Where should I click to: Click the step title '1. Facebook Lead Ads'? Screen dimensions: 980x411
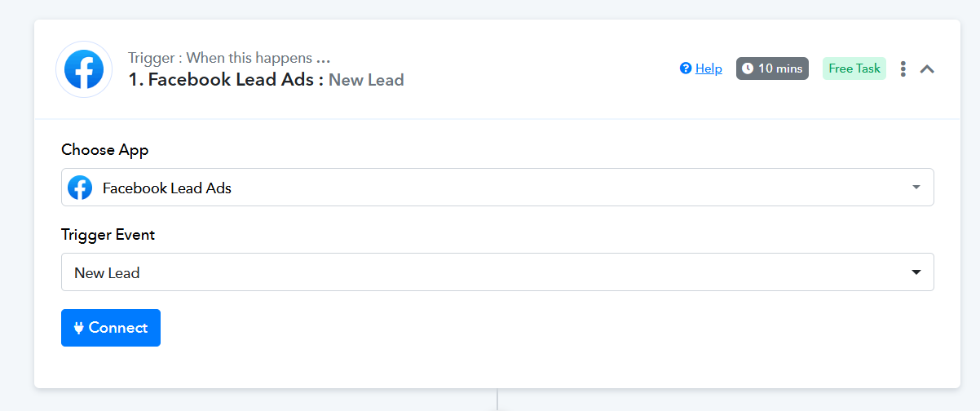coord(226,80)
